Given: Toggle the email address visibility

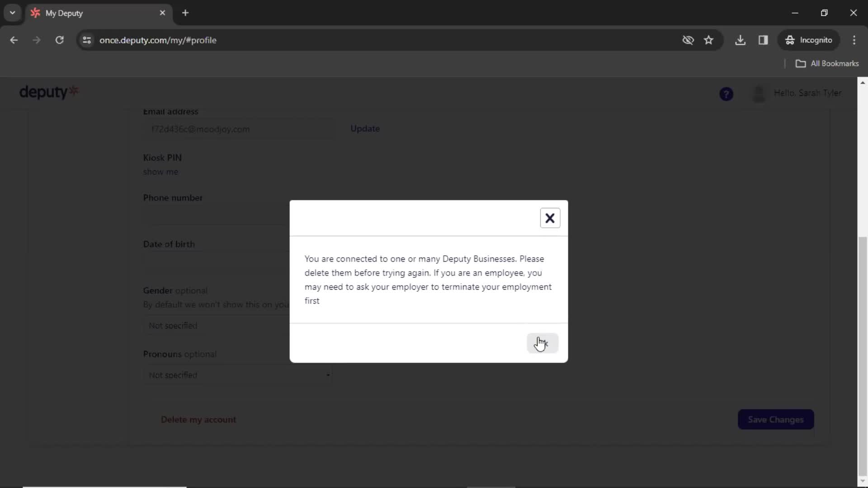Looking at the screenshot, I should 688,40.
